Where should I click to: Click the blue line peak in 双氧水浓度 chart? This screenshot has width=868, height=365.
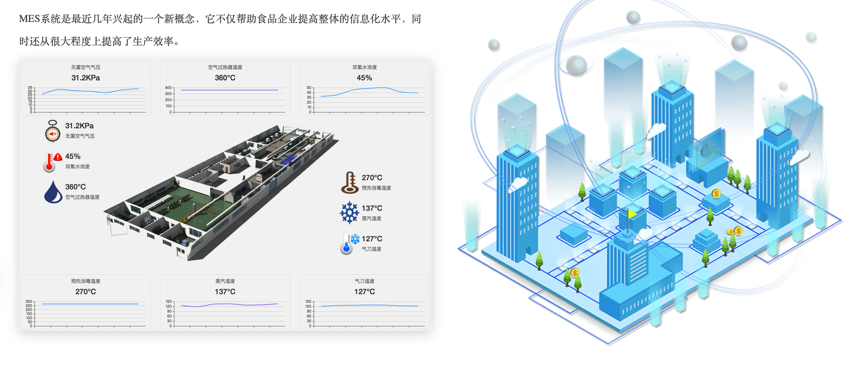[x=385, y=88]
